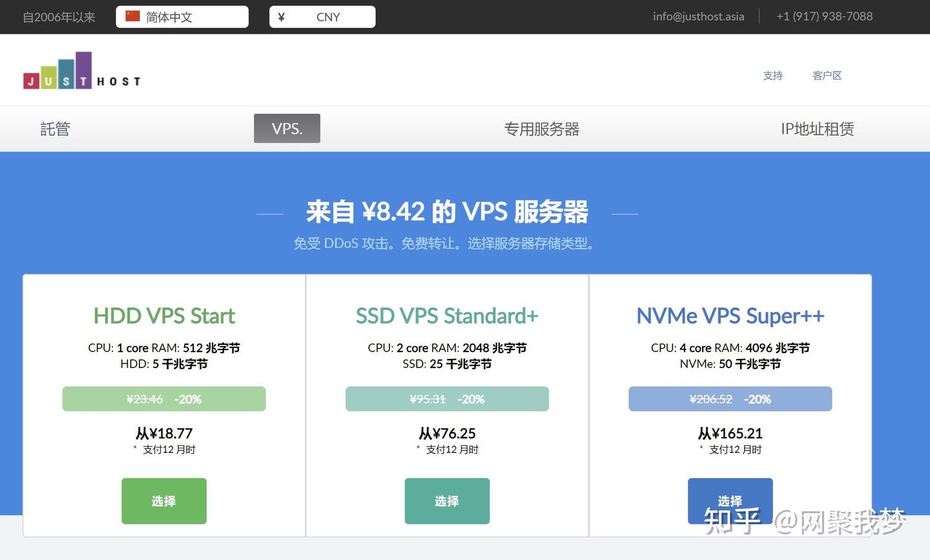Click the HDD VPS Start plan title
The image size is (930, 560).
point(164,316)
